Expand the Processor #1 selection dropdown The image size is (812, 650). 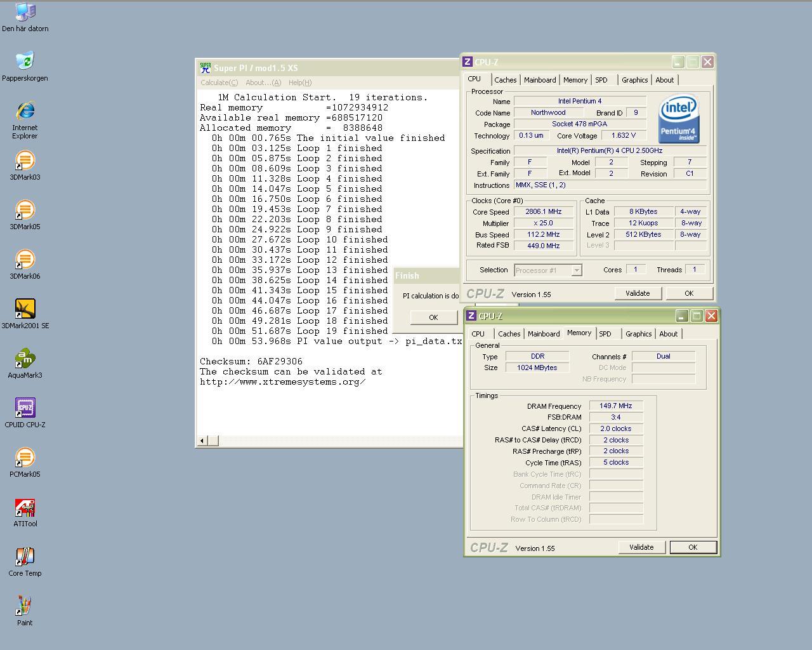pyautogui.click(x=576, y=270)
